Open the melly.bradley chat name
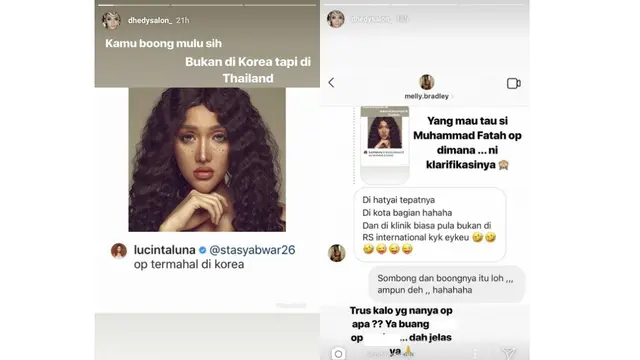The width and height of the screenshot is (640, 360). pos(427,96)
